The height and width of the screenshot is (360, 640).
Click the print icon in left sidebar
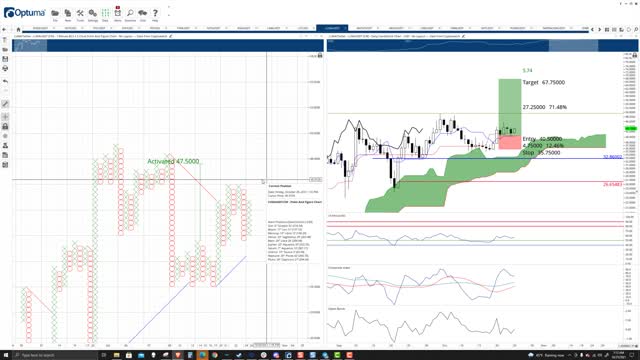click(5, 69)
